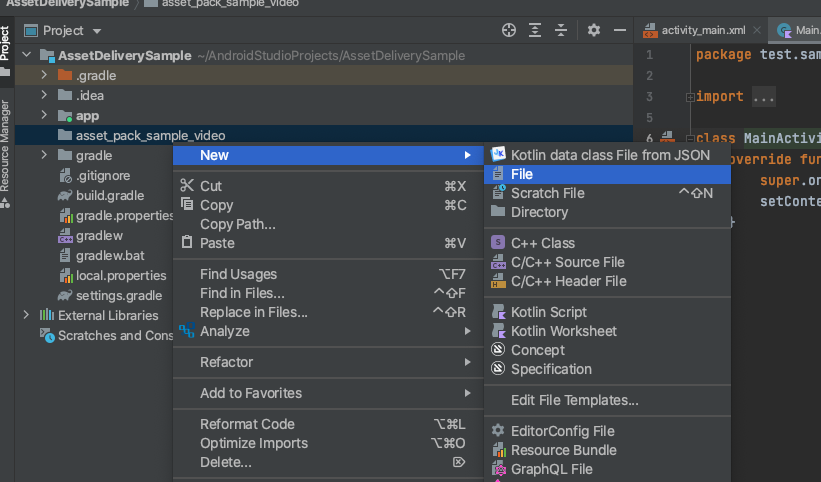Choose File in the New submenu
821x482 pixels.
coord(607,174)
